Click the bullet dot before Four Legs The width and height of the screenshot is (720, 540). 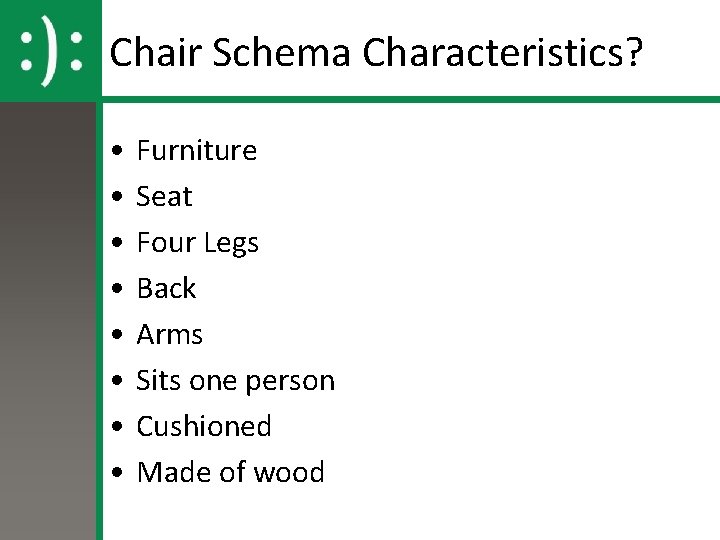117,242
